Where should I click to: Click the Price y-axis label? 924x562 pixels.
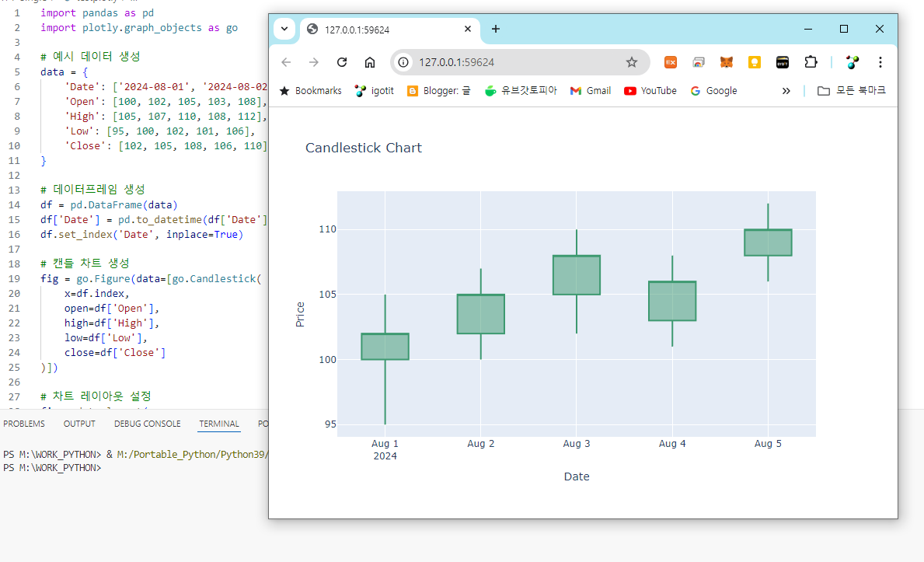(x=300, y=314)
